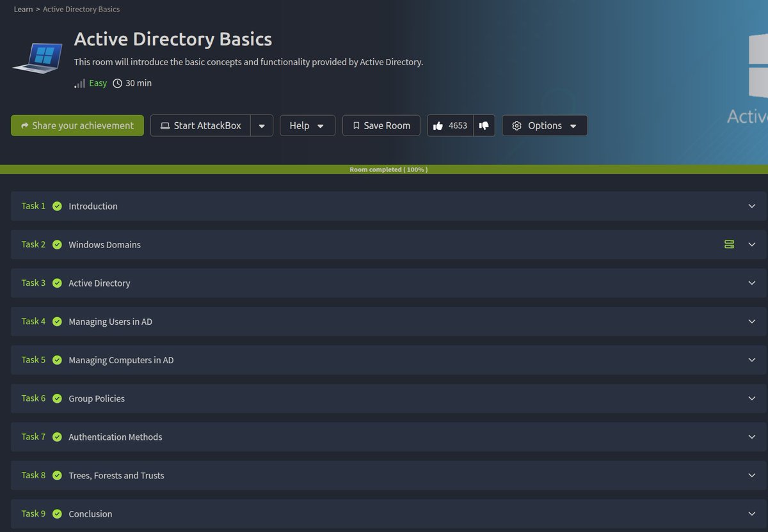
Task: Click the Easy difficulty signal bars icon
Action: 79,83
